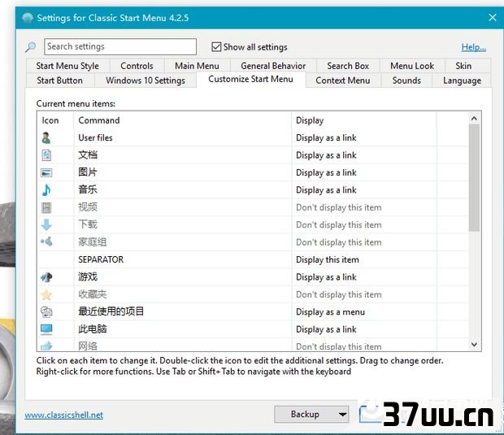Select the 下载 command

88,224
